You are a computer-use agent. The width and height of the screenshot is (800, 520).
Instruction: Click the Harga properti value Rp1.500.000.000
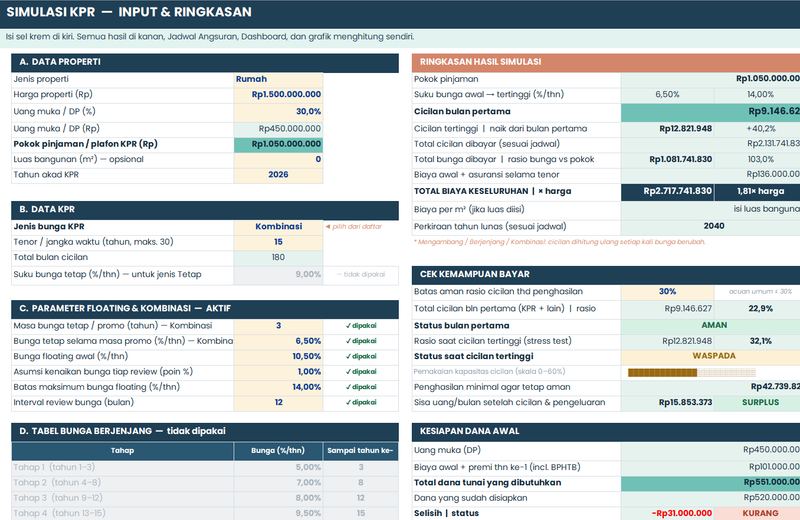278,94
